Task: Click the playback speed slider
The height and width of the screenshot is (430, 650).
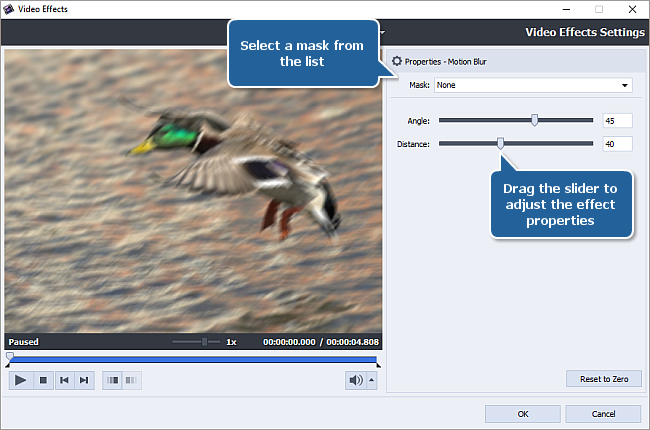Action: pyautogui.click(x=196, y=342)
